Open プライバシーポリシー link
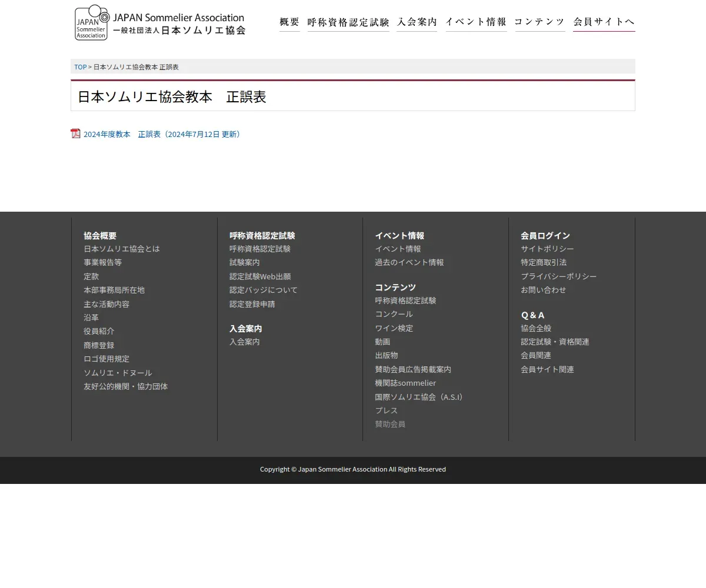The image size is (706, 588). pyautogui.click(x=558, y=276)
